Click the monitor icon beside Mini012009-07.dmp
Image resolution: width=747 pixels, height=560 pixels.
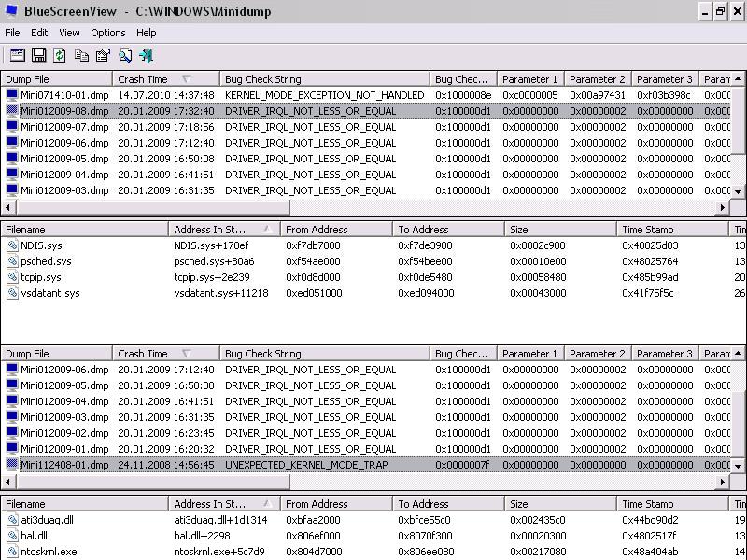[x=12, y=127]
